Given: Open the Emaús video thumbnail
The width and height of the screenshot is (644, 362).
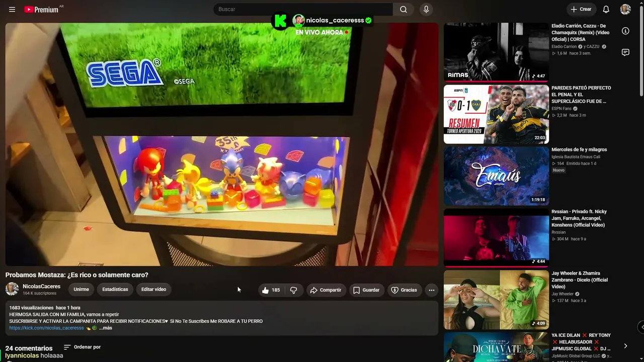Looking at the screenshot, I should (496, 176).
